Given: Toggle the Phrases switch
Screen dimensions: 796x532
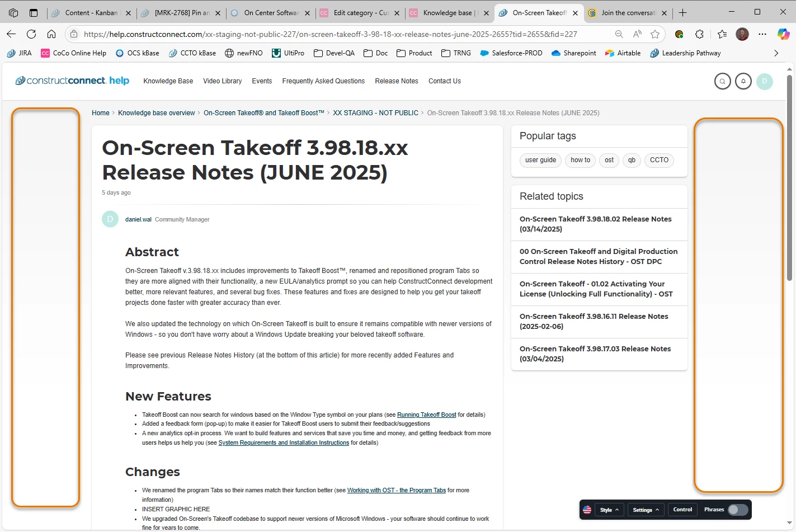Looking at the screenshot, I should pos(738,510).
